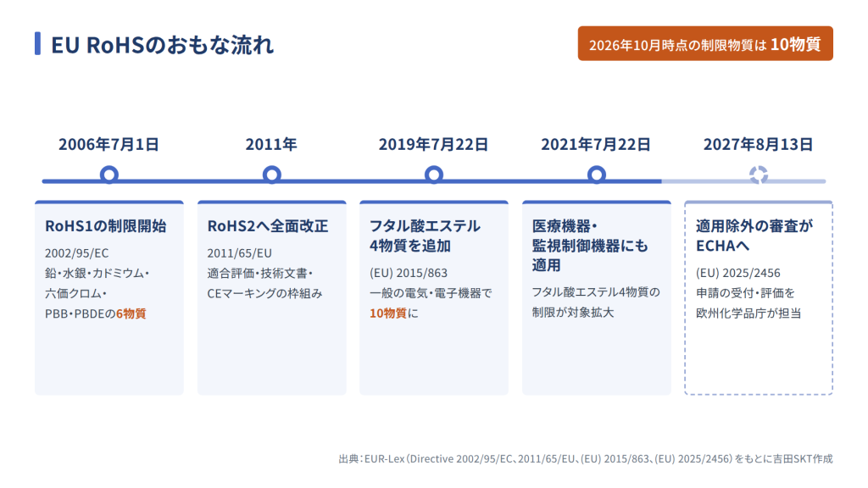This screenshot has height=488, width=868.
Task: Select the date label 2006年7月1日
Action: click(x=109, y=144)
